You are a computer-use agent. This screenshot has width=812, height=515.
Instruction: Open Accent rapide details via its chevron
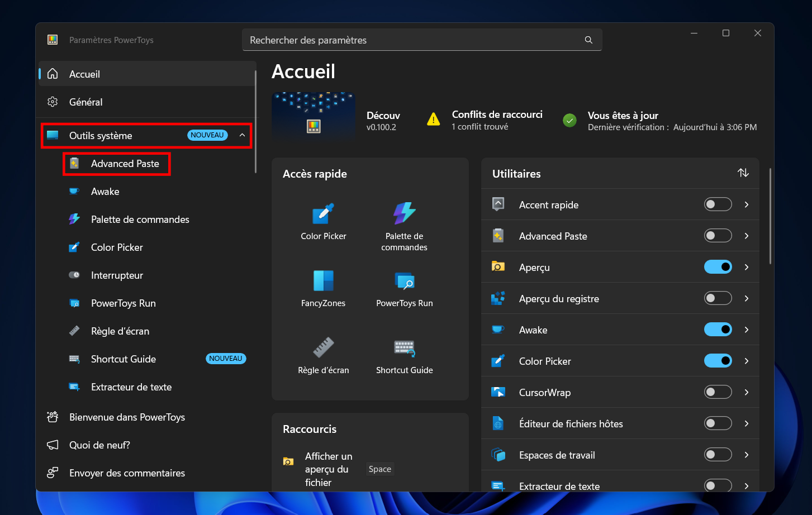(747, 204)
